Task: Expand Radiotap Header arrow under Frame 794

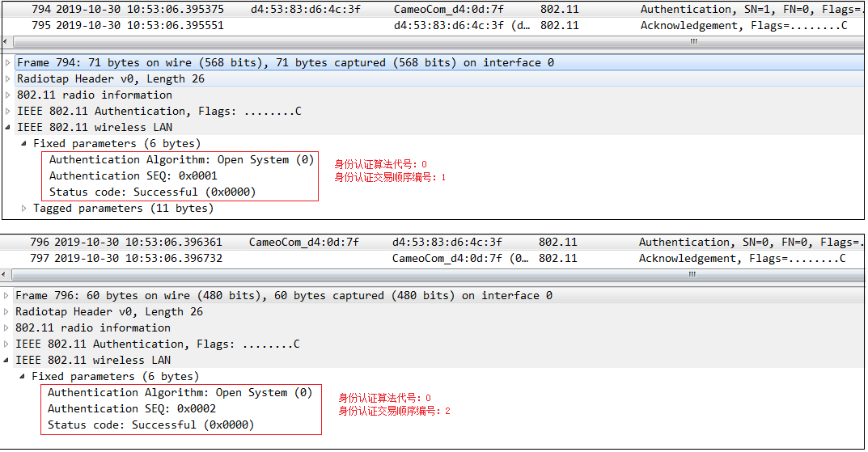Action: (x=8, y=79)
